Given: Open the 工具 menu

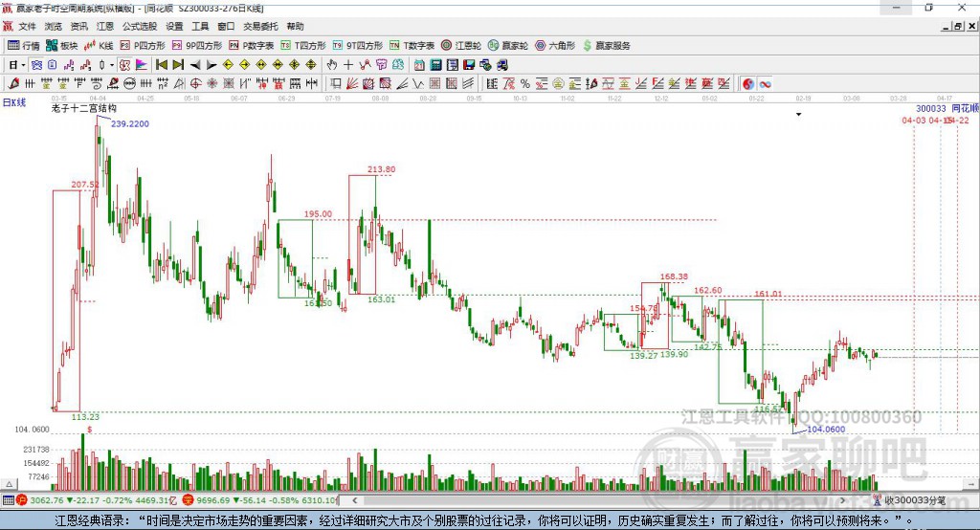Looking at the screenshot, I should click(x=200, y=26).
